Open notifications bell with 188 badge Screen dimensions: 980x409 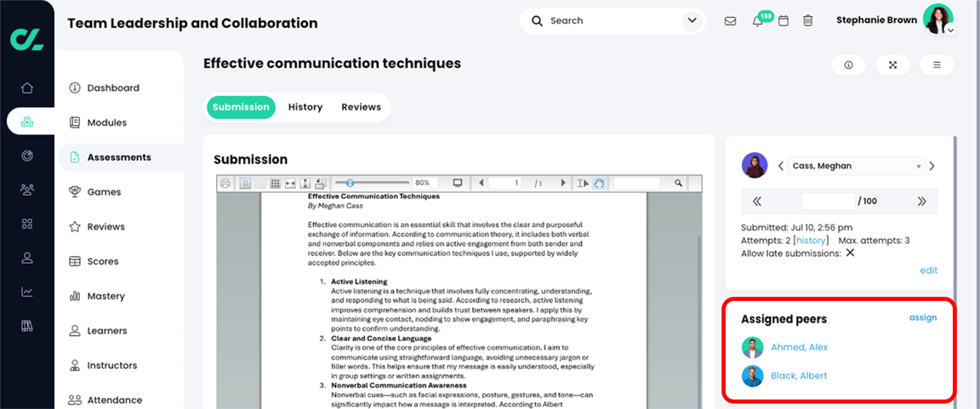[x=758, y=21]
